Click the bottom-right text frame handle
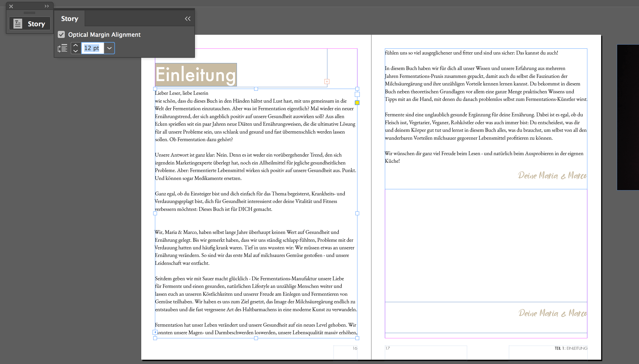This screenshot has height=364, width=639. (x=357, y=338)
